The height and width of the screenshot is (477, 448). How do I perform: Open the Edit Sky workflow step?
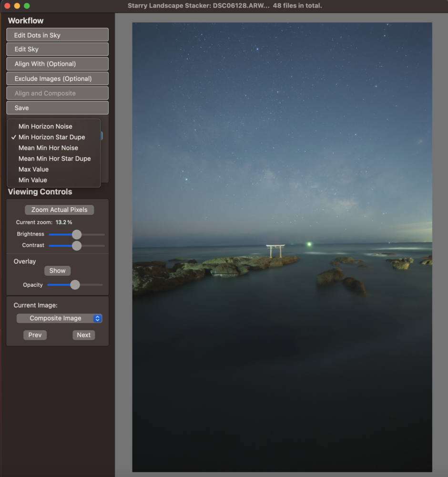click(x=57, y=49)
